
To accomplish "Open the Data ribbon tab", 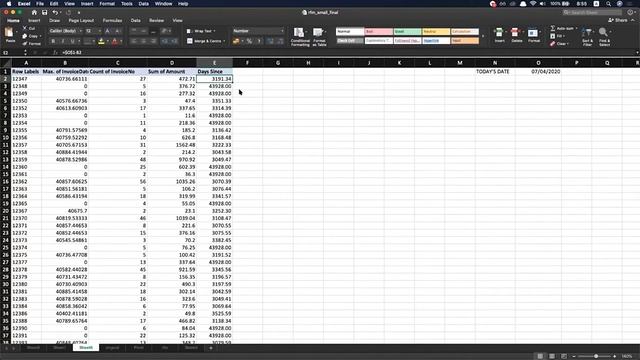I will point(136,20).
